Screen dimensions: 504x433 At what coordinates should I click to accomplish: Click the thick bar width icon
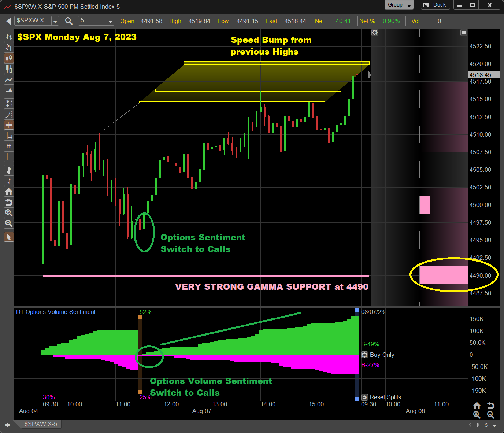point(9,170)
